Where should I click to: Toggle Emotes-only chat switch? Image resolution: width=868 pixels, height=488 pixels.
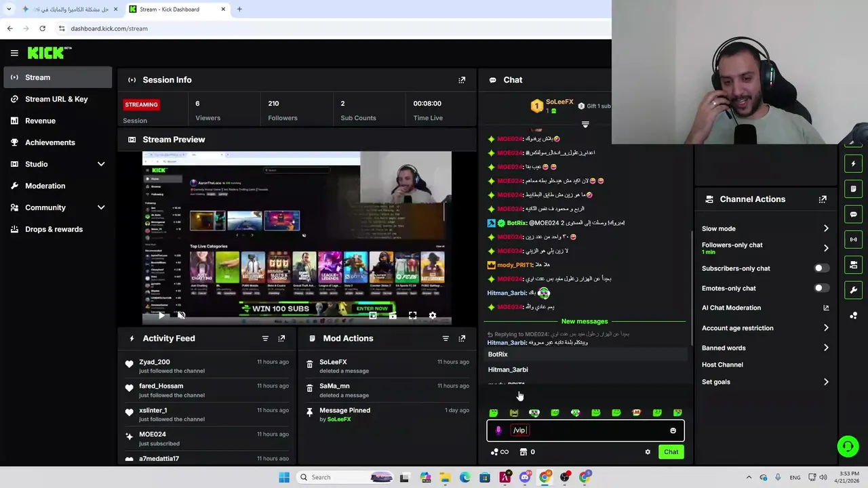click(x=821, y=288)
